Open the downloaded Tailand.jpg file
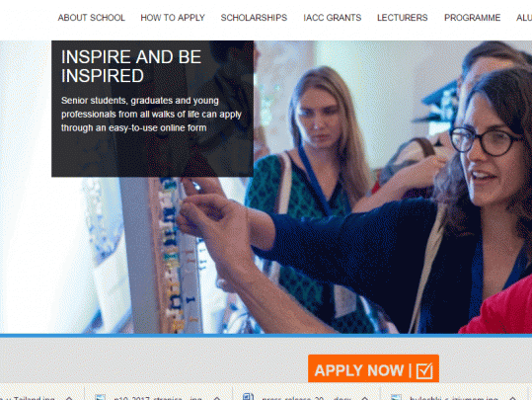 [29, 398]
